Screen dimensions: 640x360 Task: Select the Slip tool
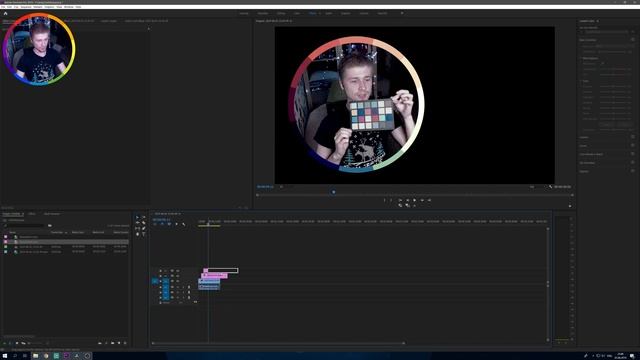coord(138,229)
